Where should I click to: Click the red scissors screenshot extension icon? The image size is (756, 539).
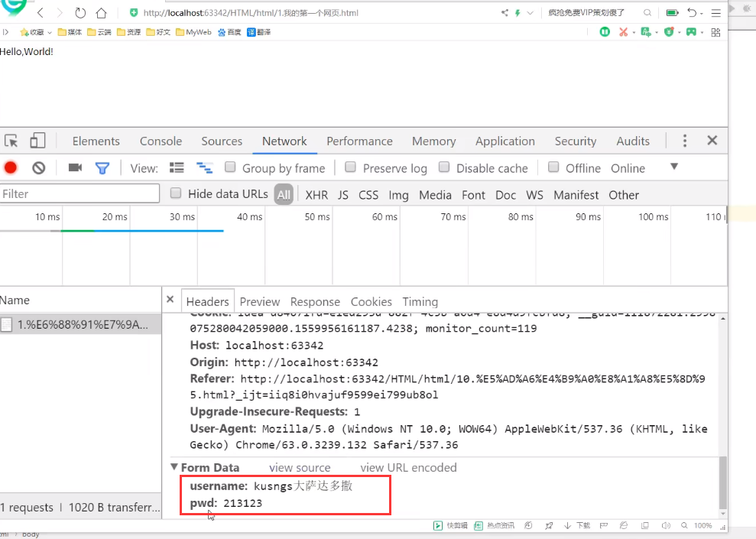point(624,32)
